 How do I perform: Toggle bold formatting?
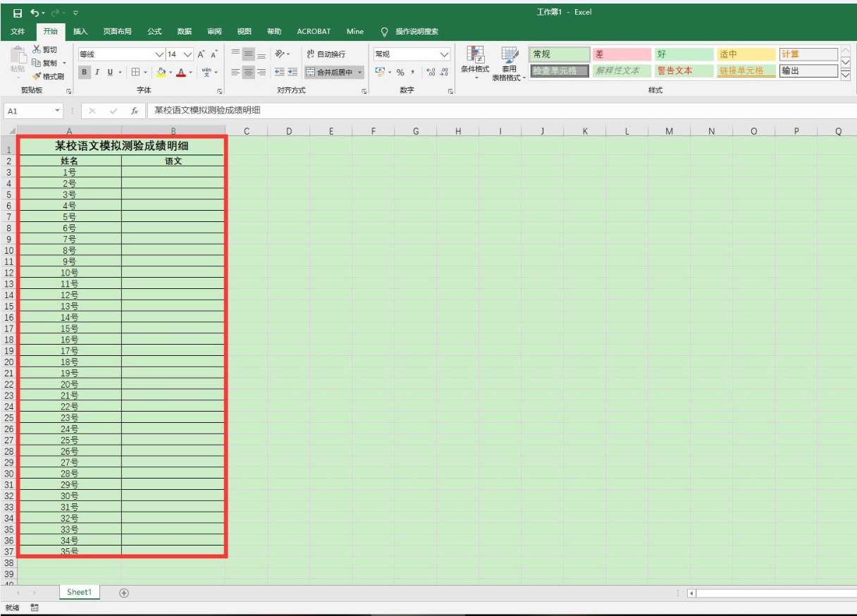pos(85,72)
